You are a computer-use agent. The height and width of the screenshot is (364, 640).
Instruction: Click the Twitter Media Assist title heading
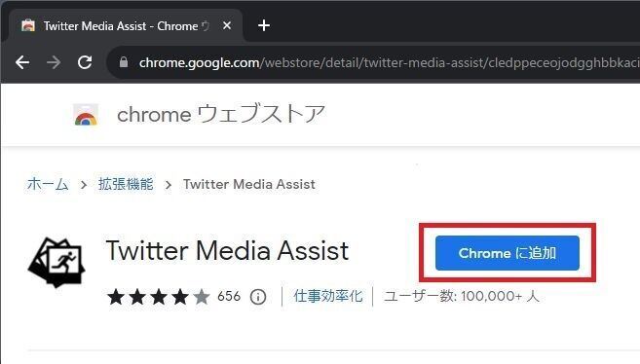pyautogui.click(x=227, y=250)
